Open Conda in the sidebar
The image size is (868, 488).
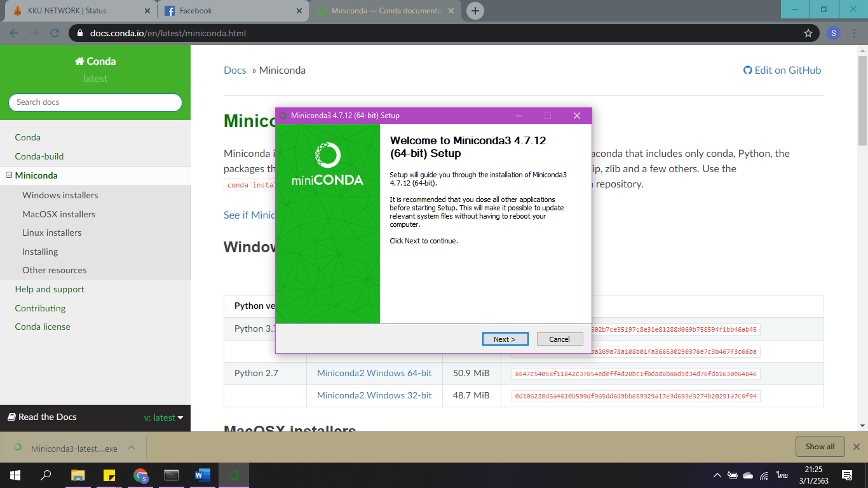pyautogui.click(x=28, y=137)
